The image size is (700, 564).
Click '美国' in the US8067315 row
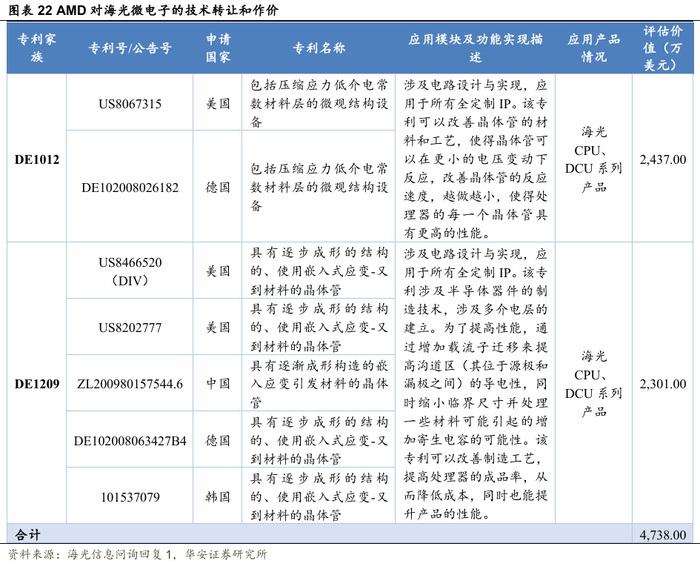click(x=218, y=104)
